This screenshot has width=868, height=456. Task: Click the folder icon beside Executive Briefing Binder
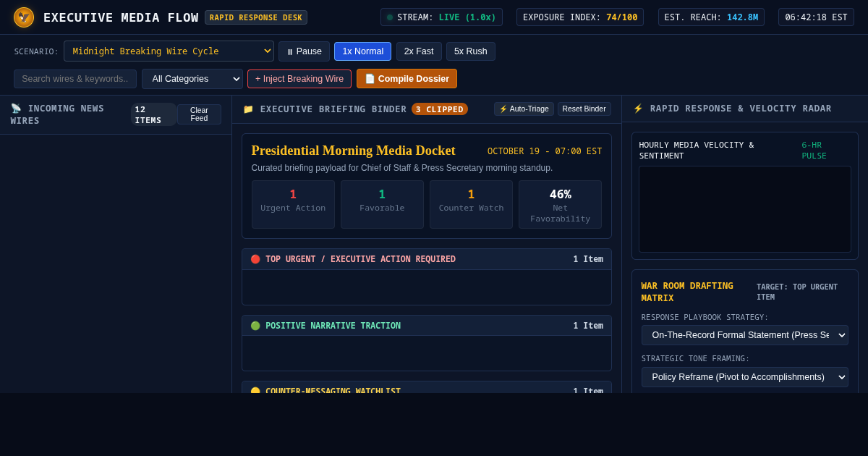pyautogui.click(x=248, y=109)
